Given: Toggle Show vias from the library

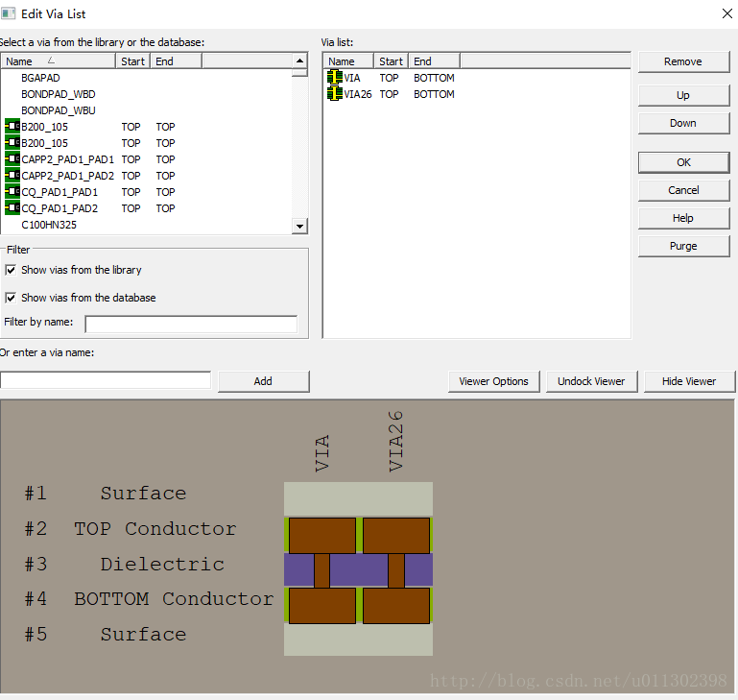Looking at the screenshot, I should click(11, 270).
